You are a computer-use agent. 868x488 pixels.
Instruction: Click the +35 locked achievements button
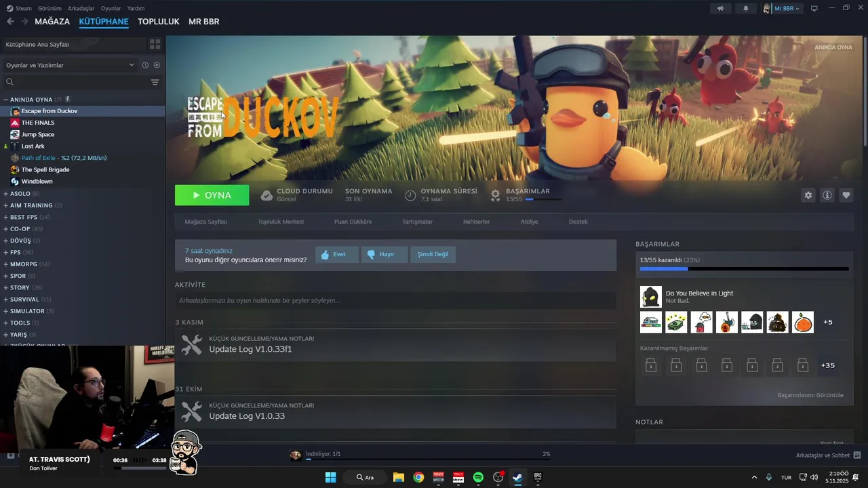pyautogui.click(x=827, y=365)
